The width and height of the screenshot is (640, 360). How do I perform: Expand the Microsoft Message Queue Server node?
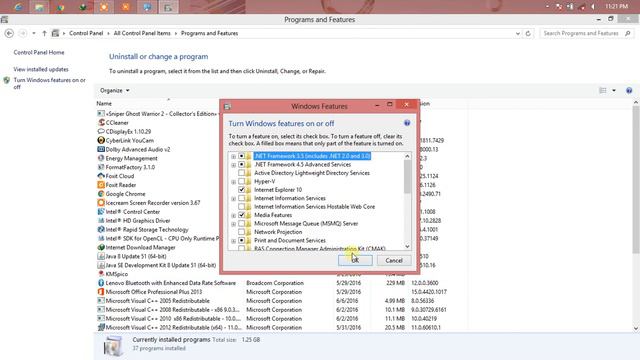233,224
